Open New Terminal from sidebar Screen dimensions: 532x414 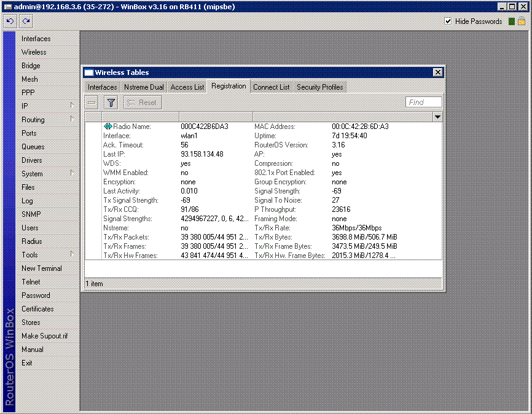click(x=42, y=268)
